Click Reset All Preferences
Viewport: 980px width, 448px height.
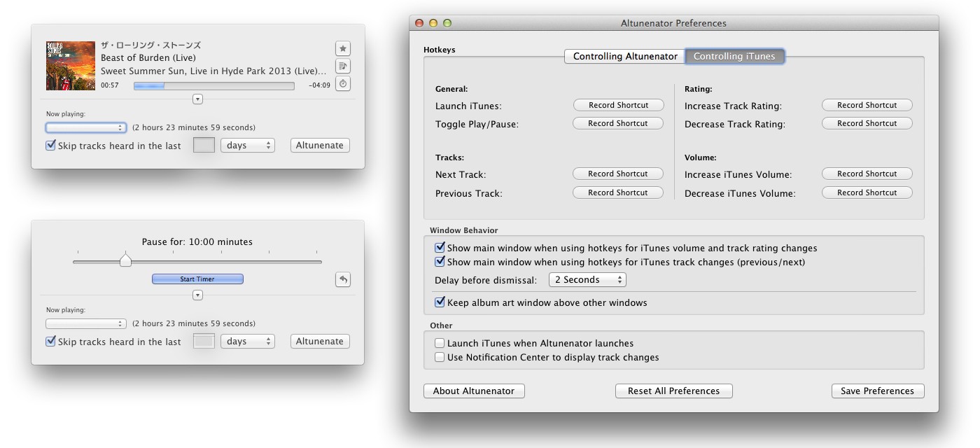674,391
